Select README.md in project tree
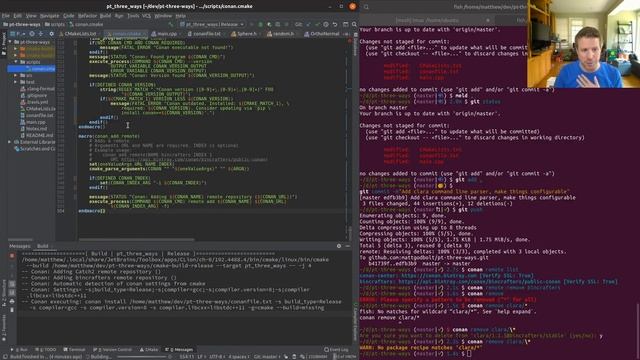Viewport: 640px width, 360px height. coord(36,135)
